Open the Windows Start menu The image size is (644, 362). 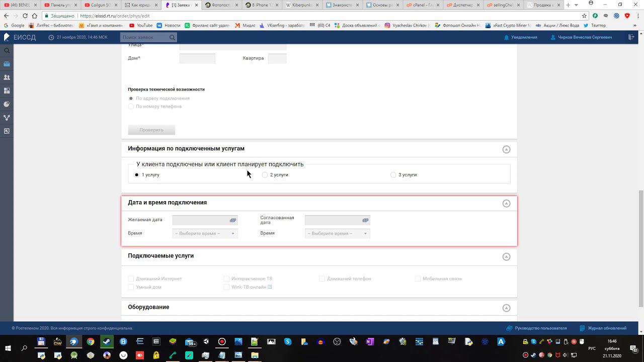click(x=8, y=348)
